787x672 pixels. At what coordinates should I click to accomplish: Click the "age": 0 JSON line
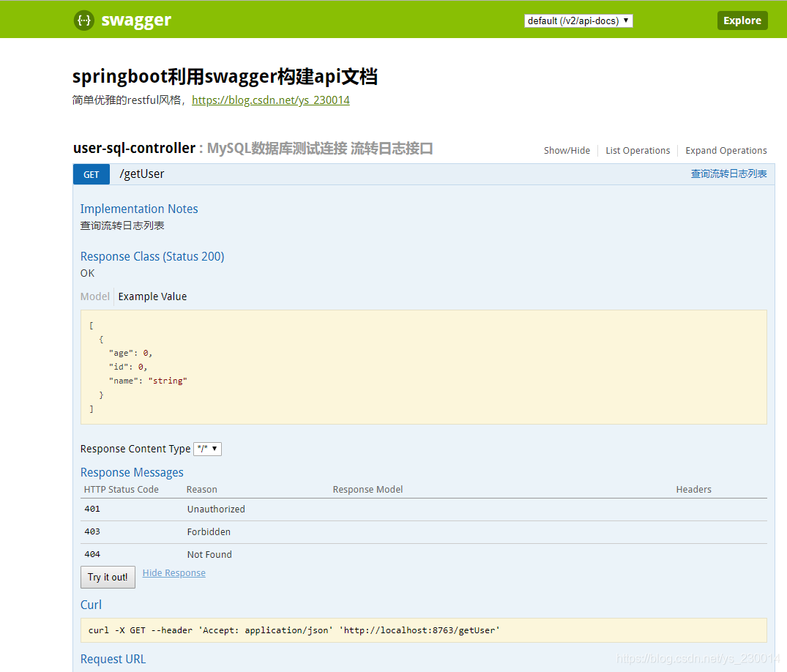point(130,354)
